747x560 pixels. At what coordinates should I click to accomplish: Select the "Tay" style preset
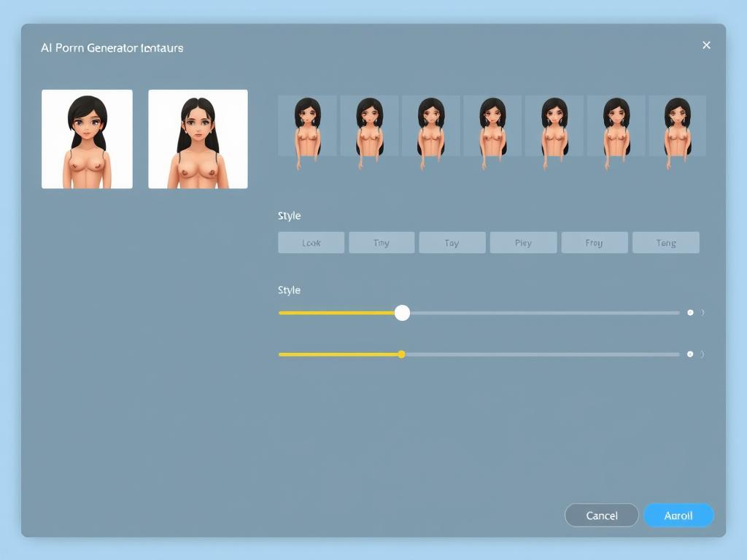point(452,242)
